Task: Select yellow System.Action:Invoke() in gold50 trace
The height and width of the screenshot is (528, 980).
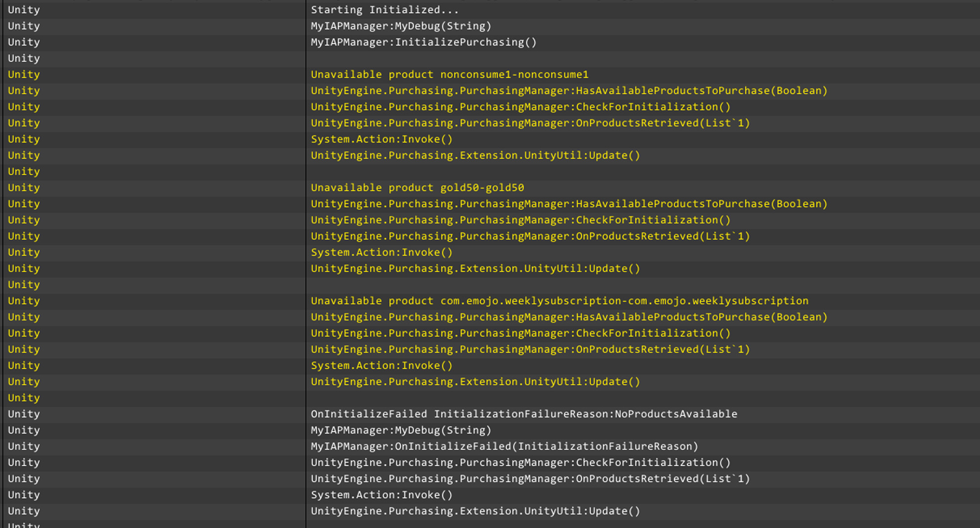Action: [382, 253]
